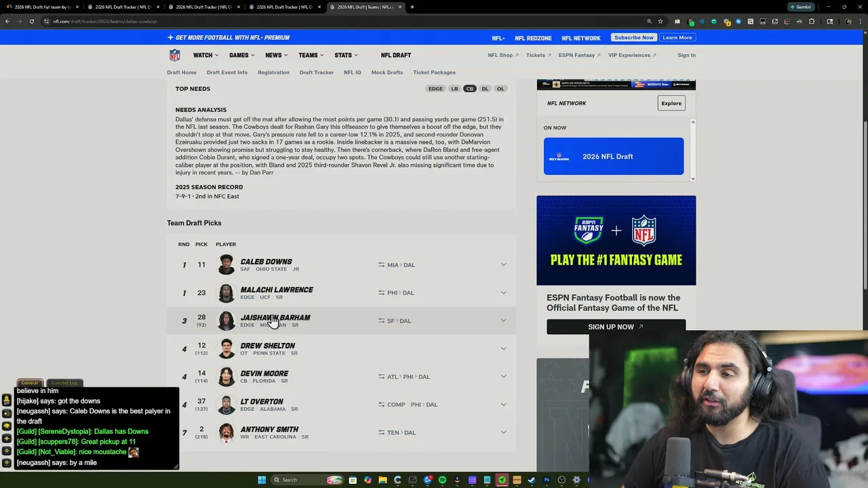This screenshot has width=868, height=488.
Task: Click the trade arrows icon in Devin Moore row
Action: 382,377
